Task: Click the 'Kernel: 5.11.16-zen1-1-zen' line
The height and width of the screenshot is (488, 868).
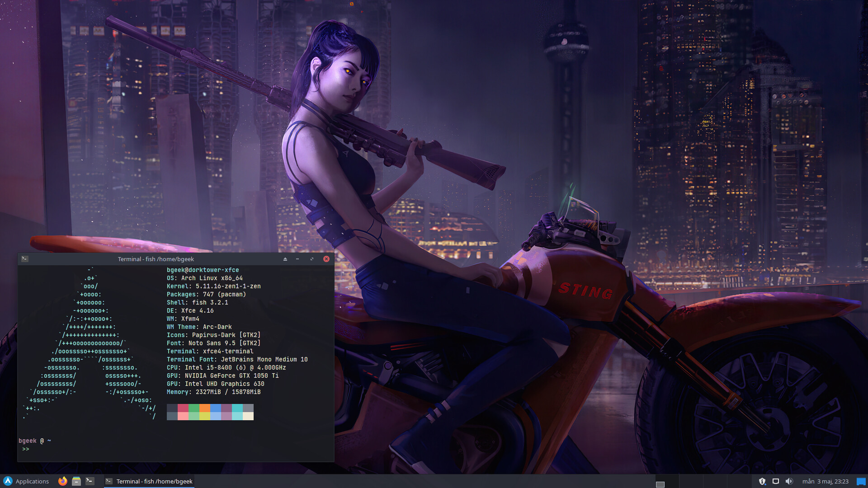Action: 214,286
